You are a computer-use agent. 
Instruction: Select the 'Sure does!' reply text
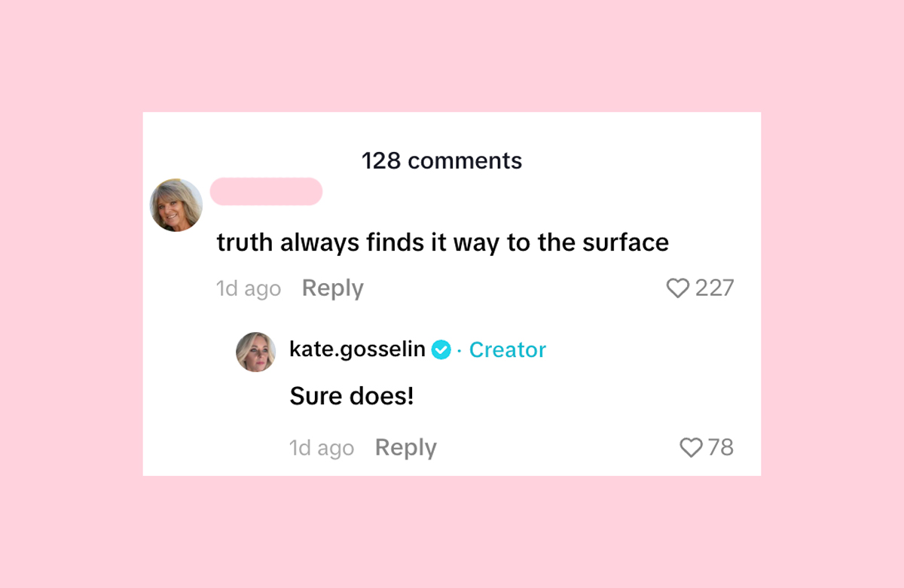[352, 396]
